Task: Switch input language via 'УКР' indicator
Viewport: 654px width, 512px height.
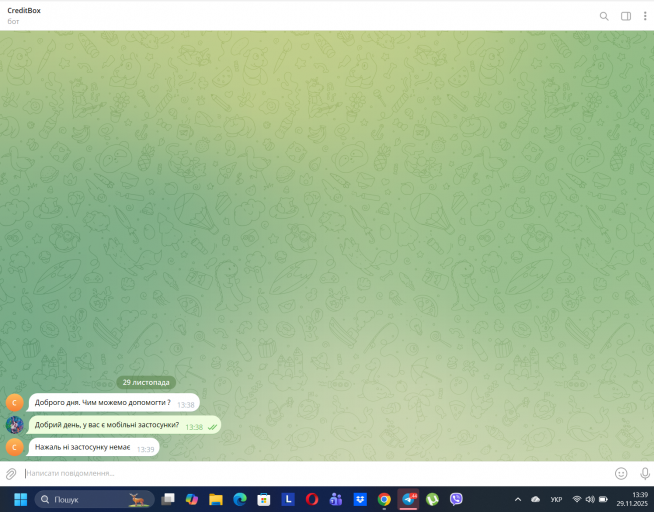Action: (x=556, y=499)
